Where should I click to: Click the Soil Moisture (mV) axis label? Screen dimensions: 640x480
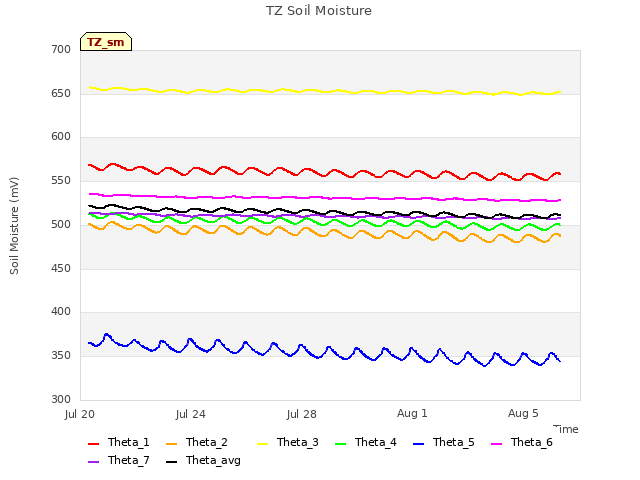14,226
